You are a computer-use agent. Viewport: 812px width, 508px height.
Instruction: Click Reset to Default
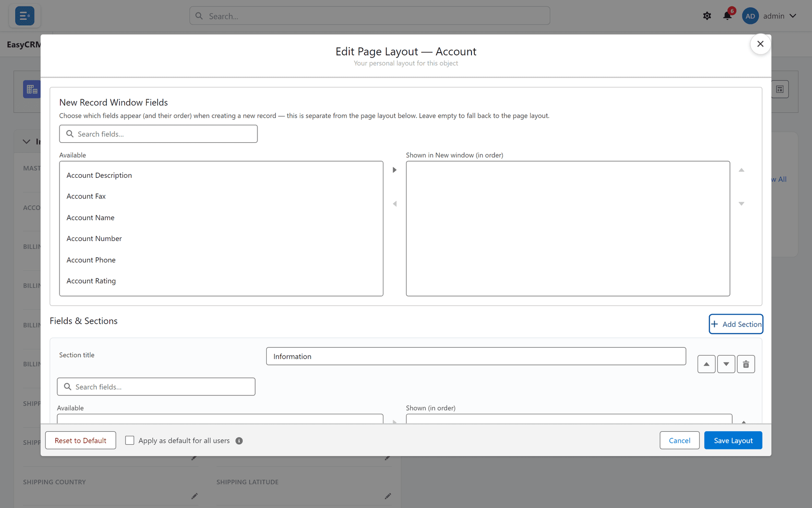[x=81, y=441]
